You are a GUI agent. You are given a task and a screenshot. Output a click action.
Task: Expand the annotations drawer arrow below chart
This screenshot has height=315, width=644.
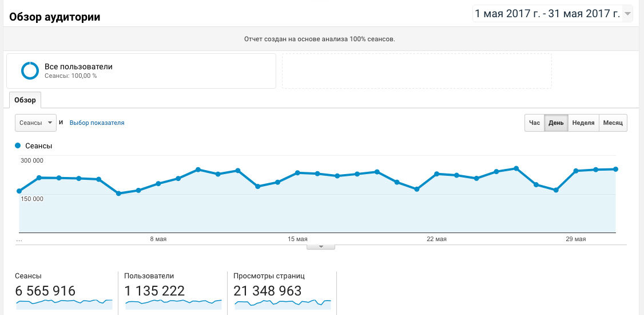(321, 247)
